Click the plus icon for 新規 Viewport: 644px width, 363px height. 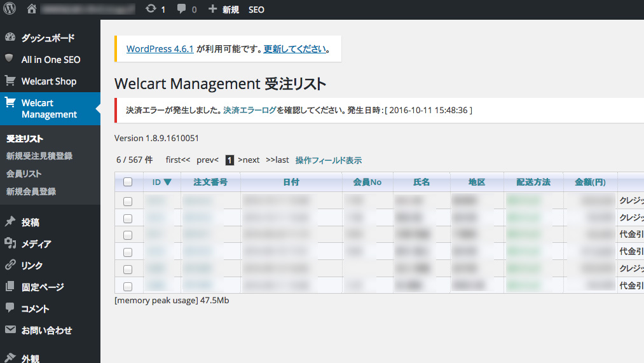coord(212,9)
